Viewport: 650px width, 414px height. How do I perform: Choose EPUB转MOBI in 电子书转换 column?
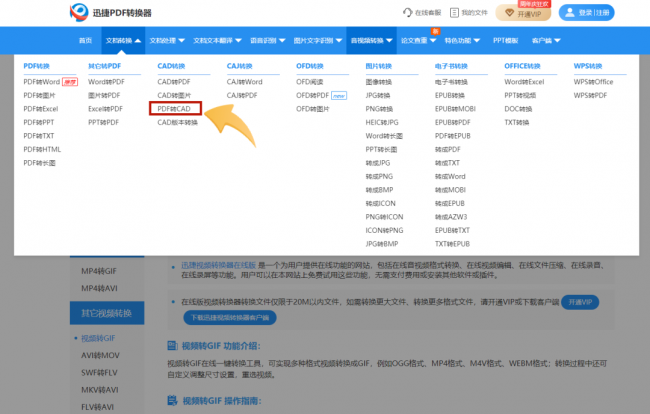click(x=455, y=109)
